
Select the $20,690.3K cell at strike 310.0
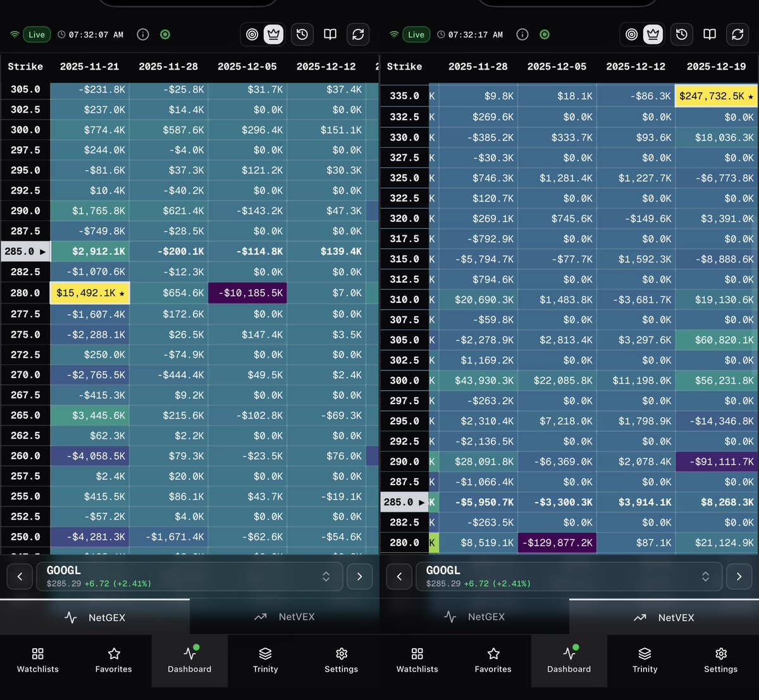point(478,300)
